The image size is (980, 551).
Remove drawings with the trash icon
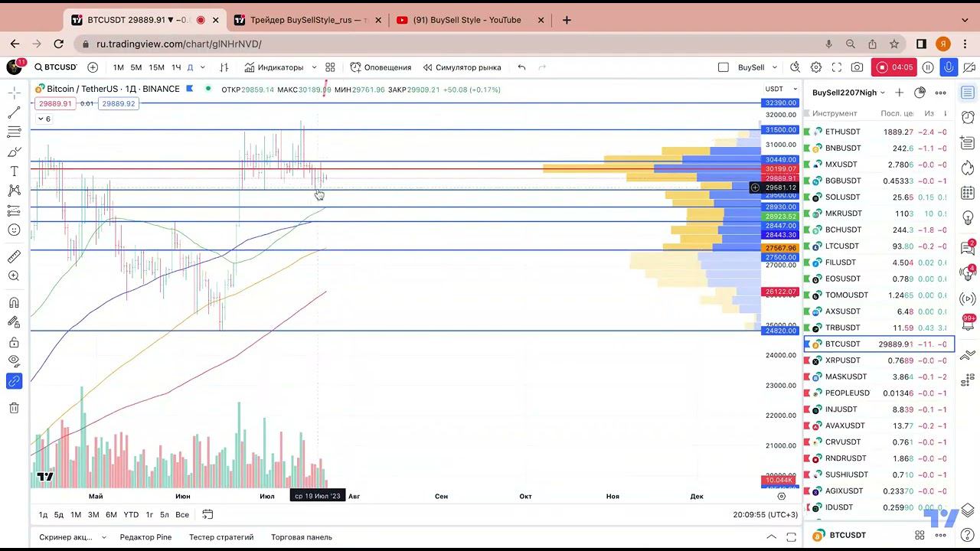pyautogui.click(x=14, y=408)
